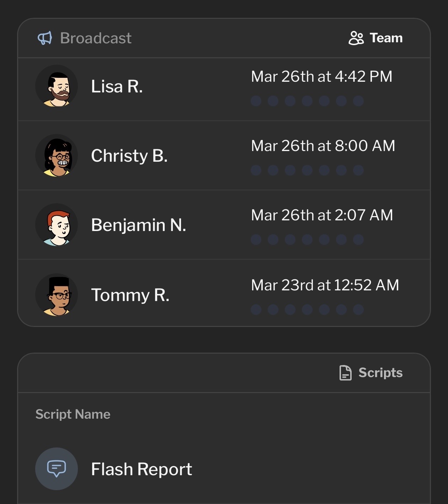Viewport: 448px width, 504px height.
Task: Select the chat bubble icon beside Flash Report
Action: click(57, 468)
